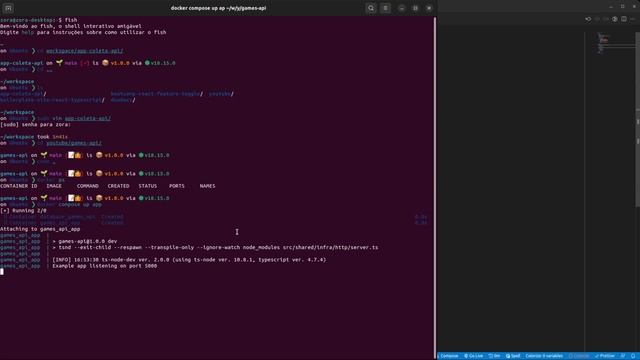
Task: Click the 0m timer status bar item
Action: [x=495, y=356]
